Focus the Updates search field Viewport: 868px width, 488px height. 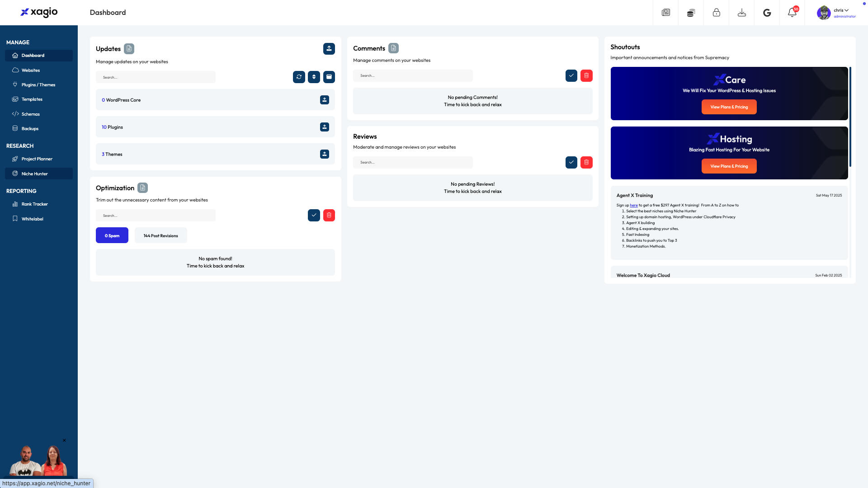tap(156, 77)
